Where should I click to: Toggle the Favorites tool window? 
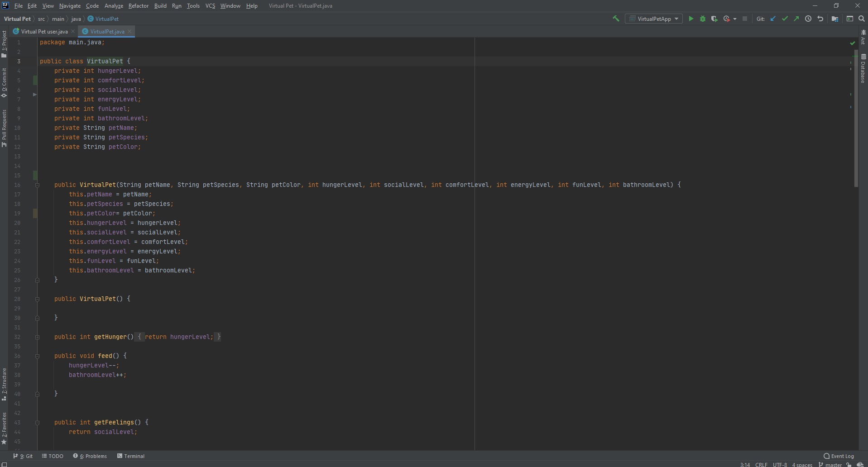coord(4,428)
